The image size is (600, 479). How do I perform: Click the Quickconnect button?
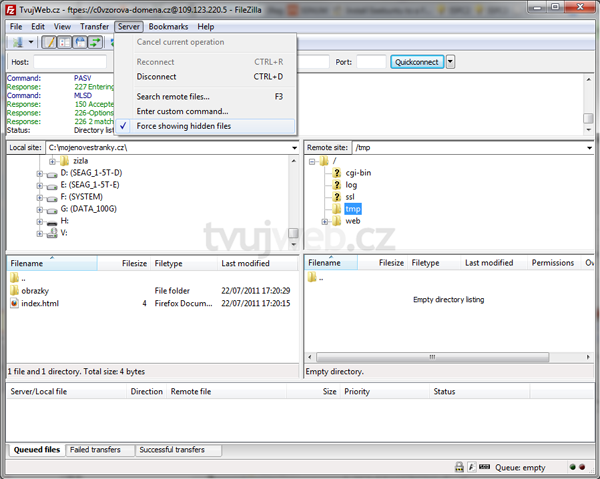pos(417,62)
